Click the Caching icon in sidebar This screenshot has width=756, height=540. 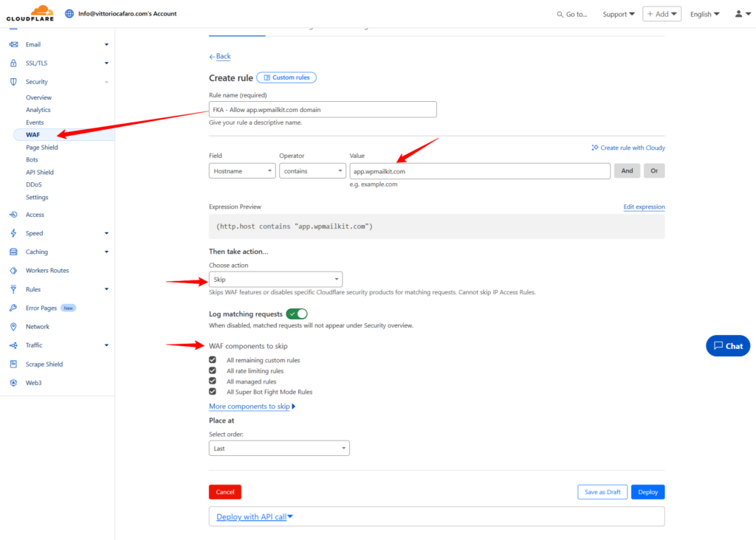point(13,252)
